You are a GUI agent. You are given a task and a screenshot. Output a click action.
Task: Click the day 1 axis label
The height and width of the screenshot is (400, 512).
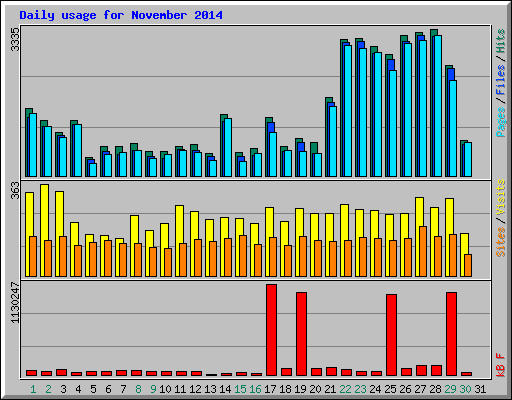(x=33, y=389)
